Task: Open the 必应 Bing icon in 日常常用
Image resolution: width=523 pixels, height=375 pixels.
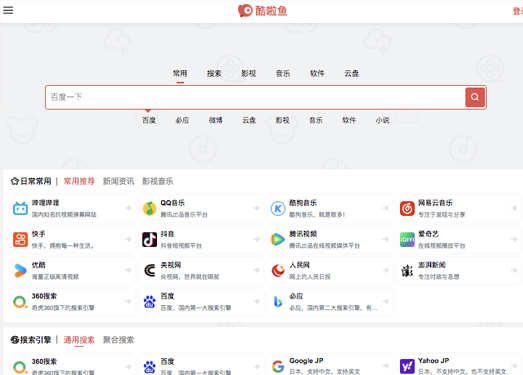Action: [x=278, y=302]
